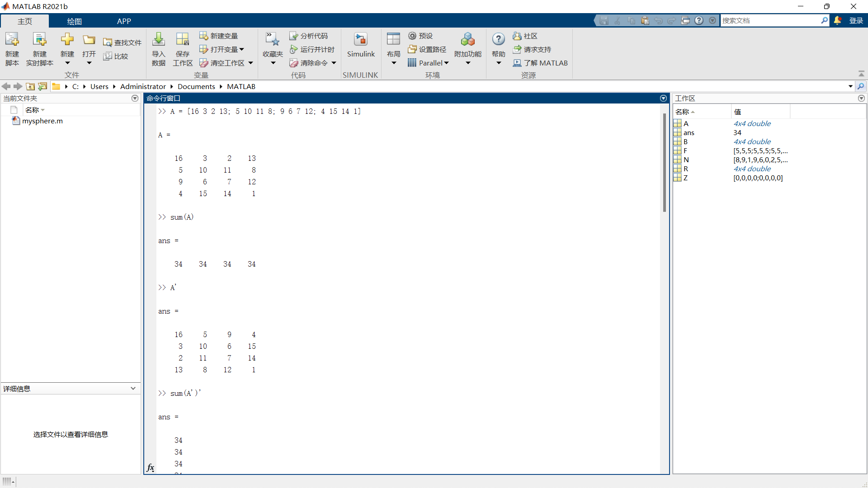
Task: Click the 帮助 (Help) question icon
Action: pos(499,40)
